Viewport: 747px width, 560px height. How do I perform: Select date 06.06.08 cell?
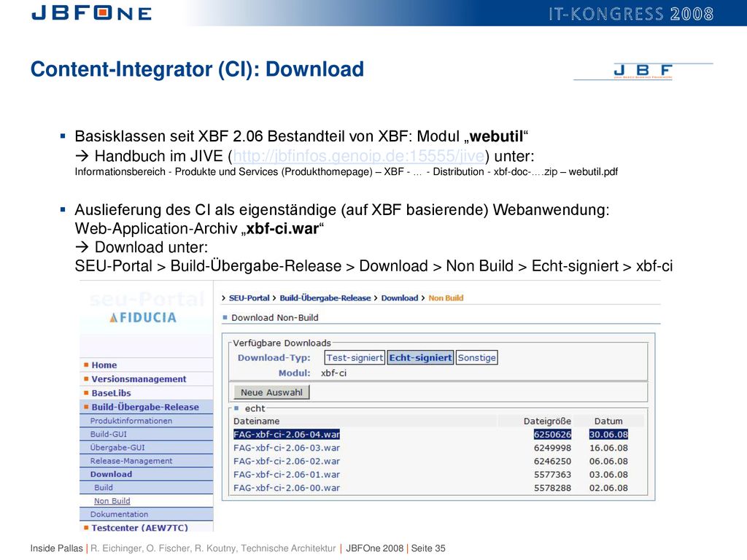(x=608, y=461)
